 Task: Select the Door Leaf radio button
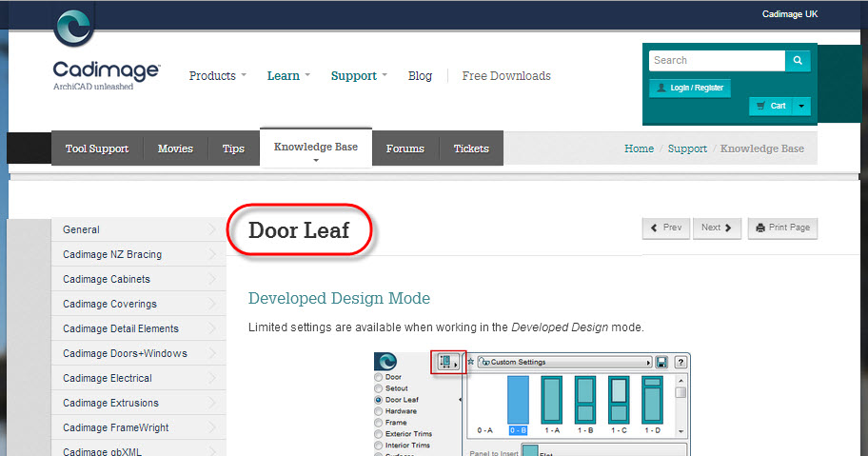point(379,400)
